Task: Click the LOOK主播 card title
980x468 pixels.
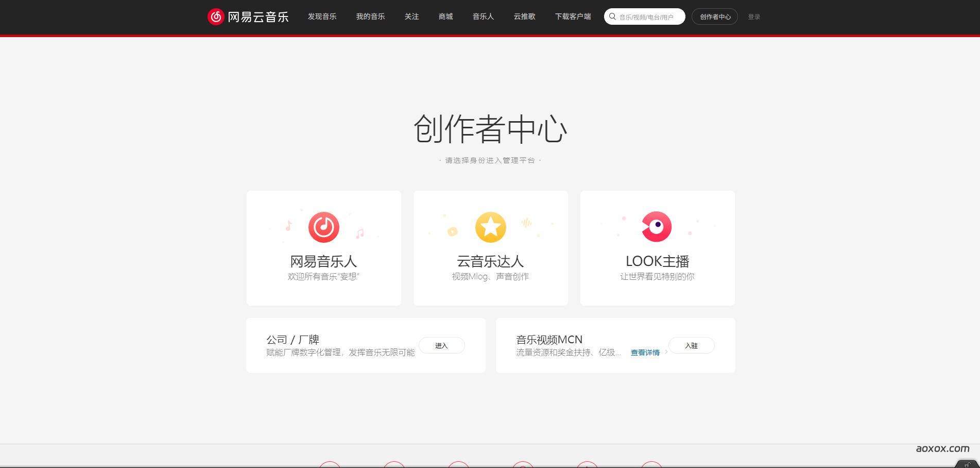Action: click(x=658, y=261)
